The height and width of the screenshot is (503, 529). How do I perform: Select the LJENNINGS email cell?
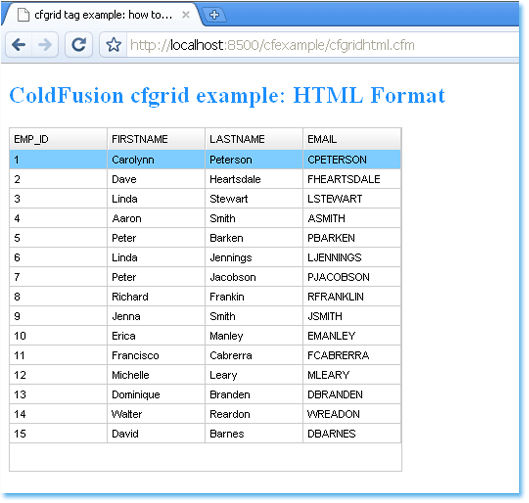pyautogui.click(x=352, y=257)
